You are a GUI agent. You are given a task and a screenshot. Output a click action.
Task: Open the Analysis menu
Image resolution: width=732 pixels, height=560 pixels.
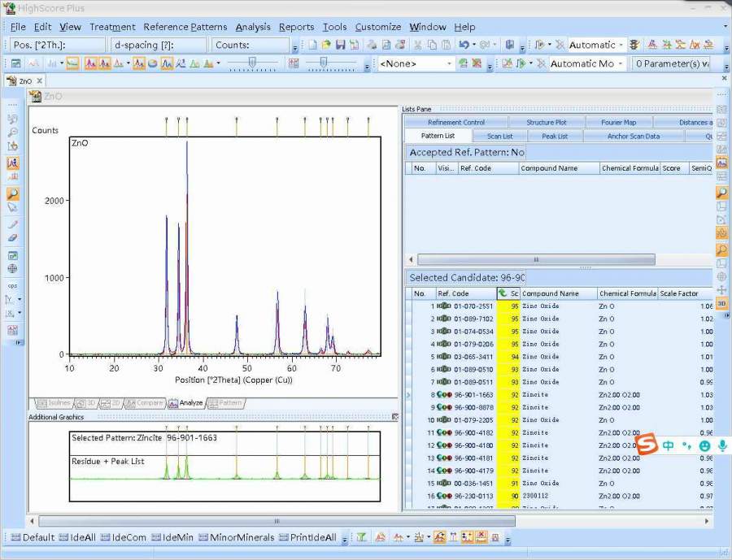pos(252,27)
